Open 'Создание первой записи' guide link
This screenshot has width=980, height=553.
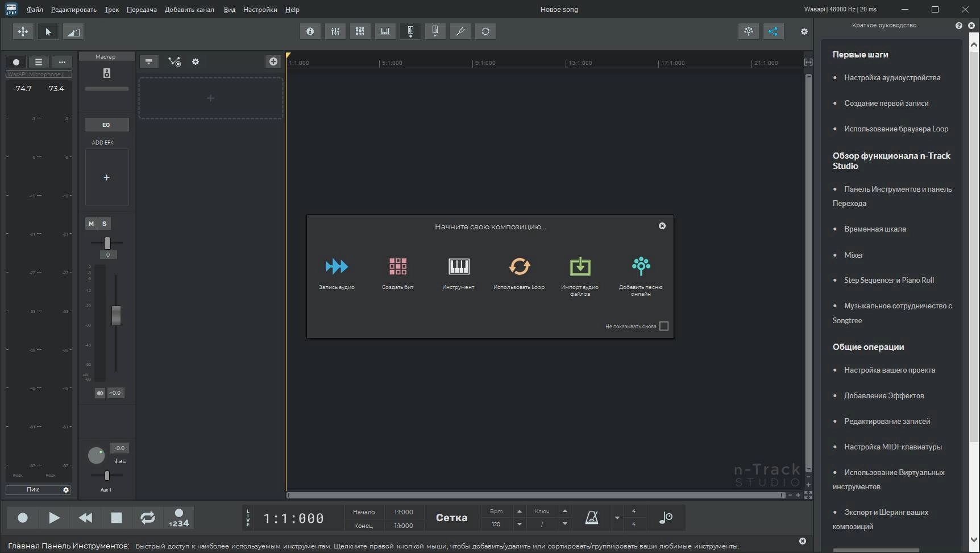coord(886,103)
